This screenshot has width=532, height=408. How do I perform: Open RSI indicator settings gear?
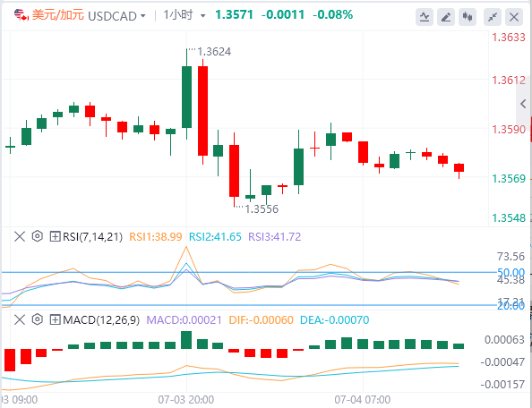(38, 236)
